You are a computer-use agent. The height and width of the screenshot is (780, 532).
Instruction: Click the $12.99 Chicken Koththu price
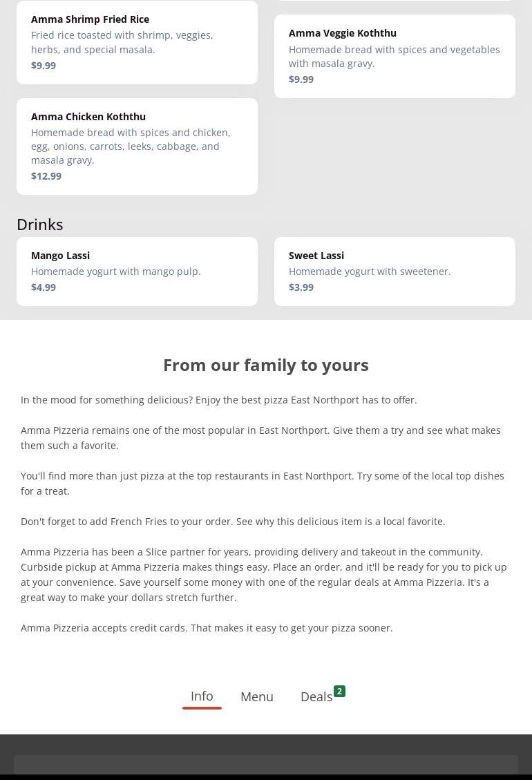tap(46, 176)
